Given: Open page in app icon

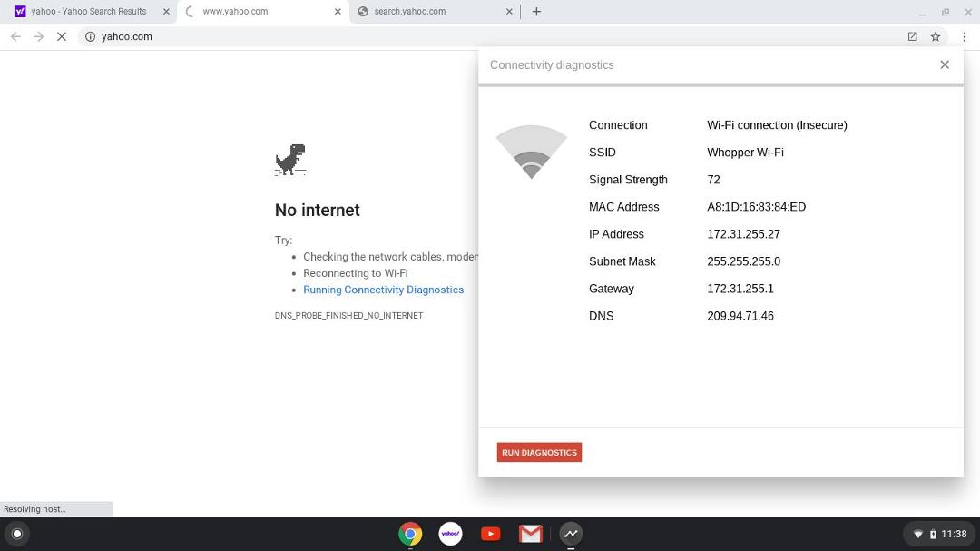Looking at the screenshot, I should point(913,37).
